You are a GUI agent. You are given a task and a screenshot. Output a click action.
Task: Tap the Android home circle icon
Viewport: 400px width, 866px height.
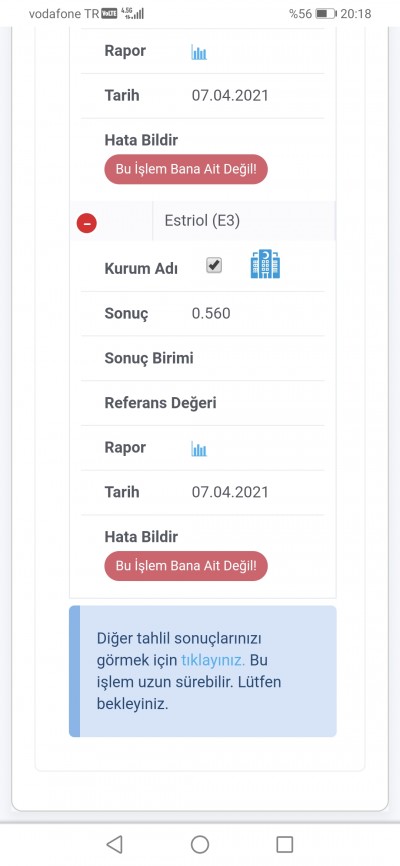199,844
